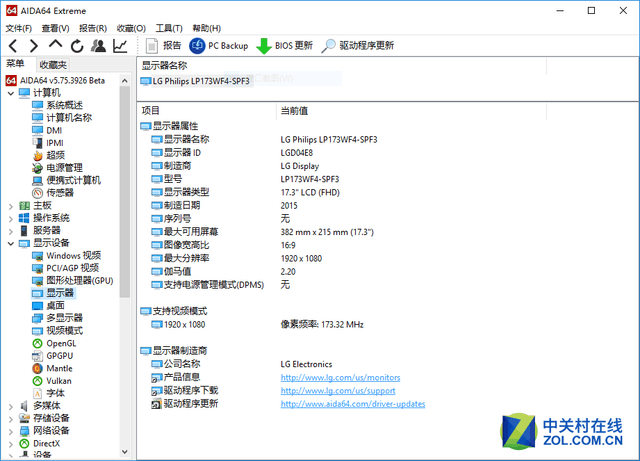Expand the 主板 tree node
The image size is (640, 461).
click(x=11, y=206)
